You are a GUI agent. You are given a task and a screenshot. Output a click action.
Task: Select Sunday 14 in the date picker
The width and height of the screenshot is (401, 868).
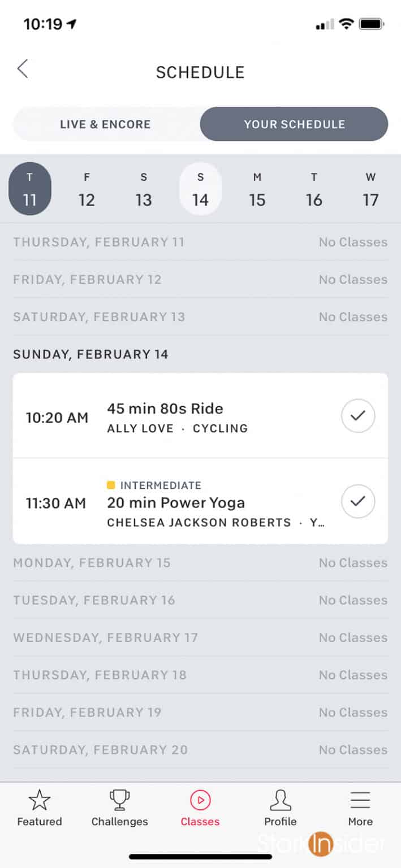[x=200, y=188]
